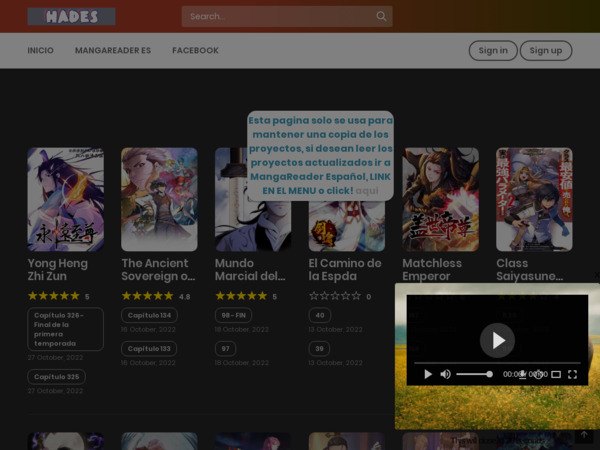Open the El Camino de la Espda cover
The image size is (600, 450).
(x=347, y=227)
